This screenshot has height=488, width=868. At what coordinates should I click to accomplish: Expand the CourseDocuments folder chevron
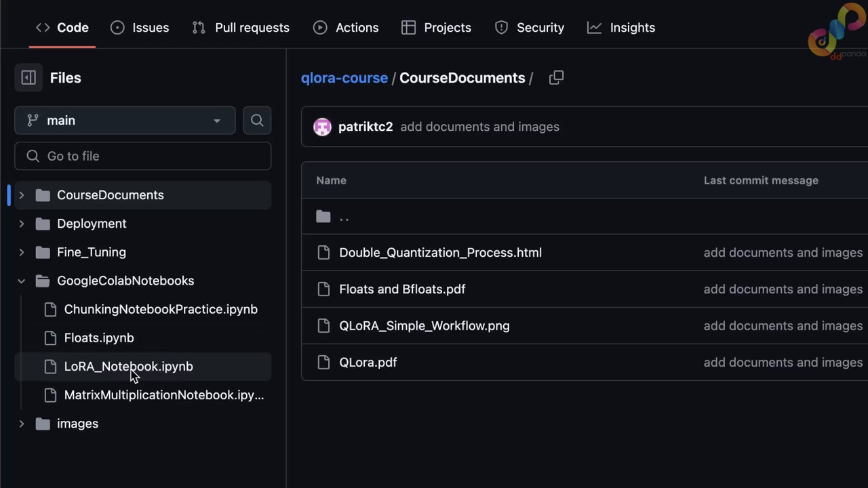21,195
